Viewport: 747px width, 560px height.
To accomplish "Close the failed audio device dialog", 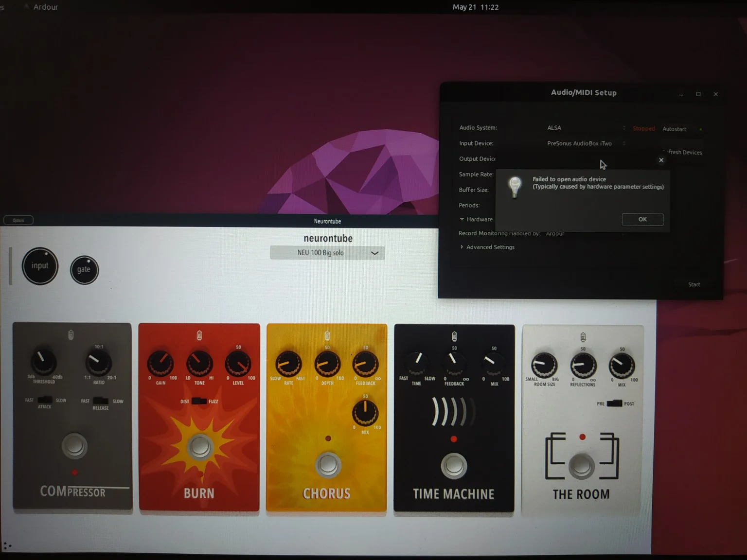I will click(661, 160).
